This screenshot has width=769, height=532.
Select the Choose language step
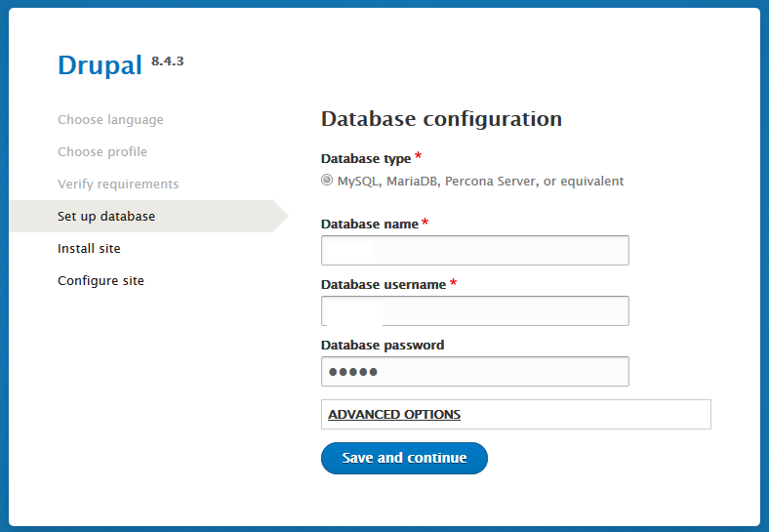(x=110, y=119)
